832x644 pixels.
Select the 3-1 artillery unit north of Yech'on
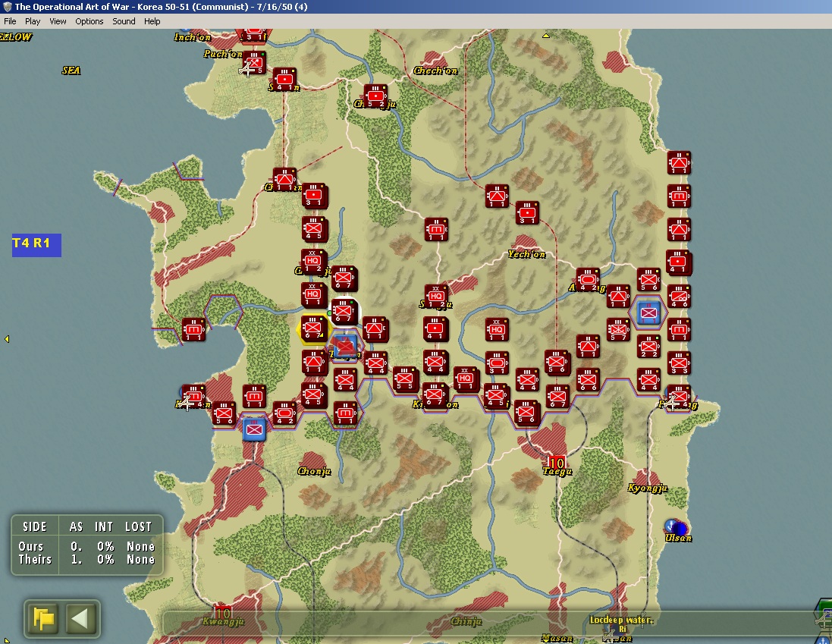527,213
